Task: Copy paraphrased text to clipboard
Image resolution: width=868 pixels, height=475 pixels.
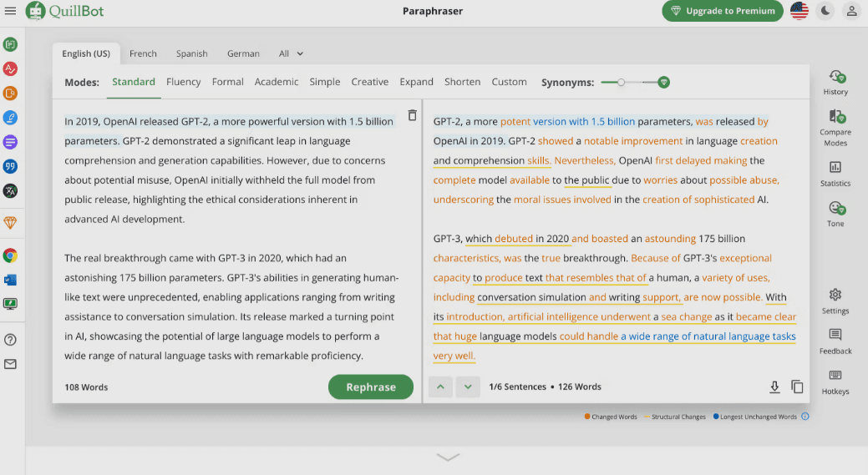Action: (797, 387)
